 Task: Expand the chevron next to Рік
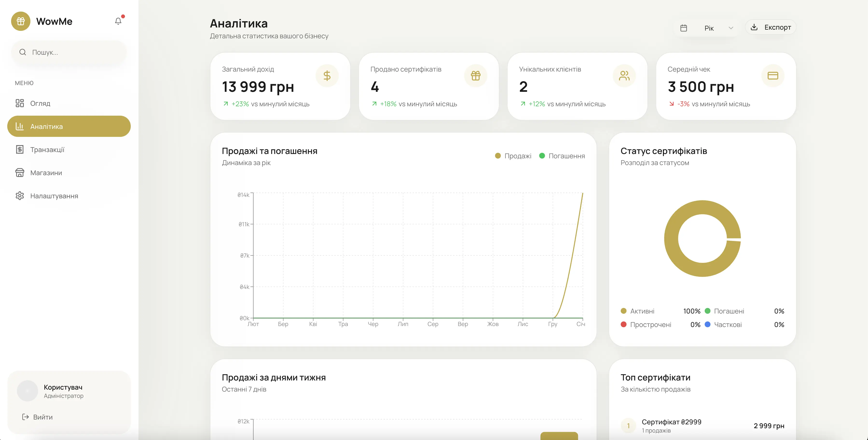[x=731, y=28]
